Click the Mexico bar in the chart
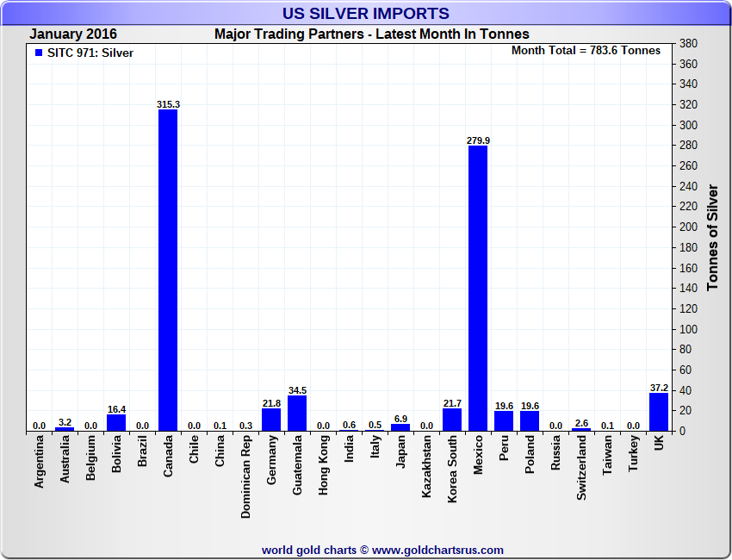 click(478, 288)
